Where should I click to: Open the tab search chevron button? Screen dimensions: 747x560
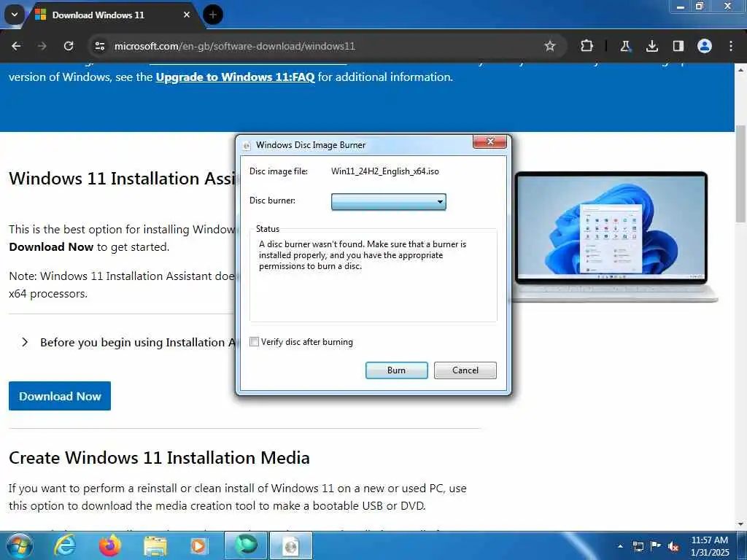pos(15,15)
